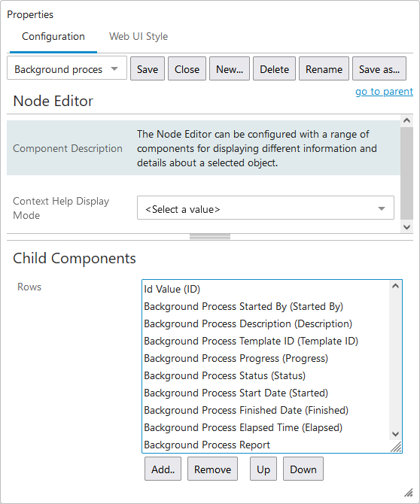Viewport: 420px width, 504px height.
Task: Click the Rename button
Action: (324, 68)
